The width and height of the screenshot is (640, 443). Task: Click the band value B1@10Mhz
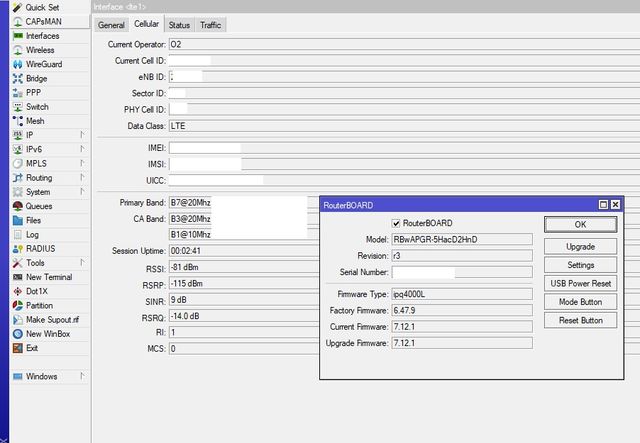click(190, 234)
